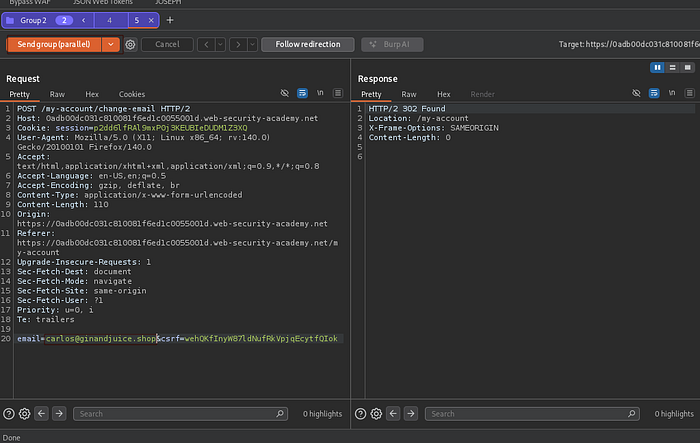Click the Target URL label
The width and height of the screenshot is (700, 443).
pos(629,44)
